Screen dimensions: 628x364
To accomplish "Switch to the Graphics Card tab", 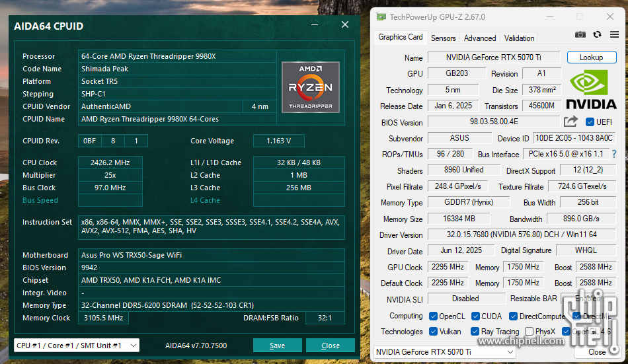I will point(401,37).
